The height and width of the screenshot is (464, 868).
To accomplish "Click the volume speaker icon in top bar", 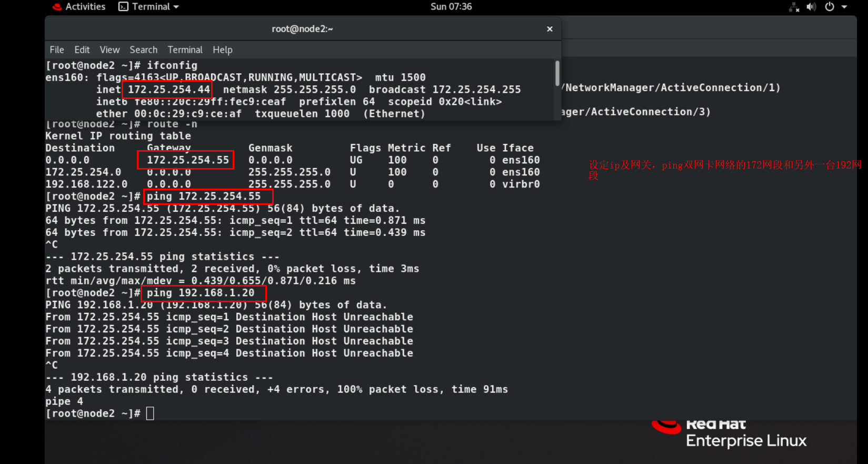I will point(811,7).
